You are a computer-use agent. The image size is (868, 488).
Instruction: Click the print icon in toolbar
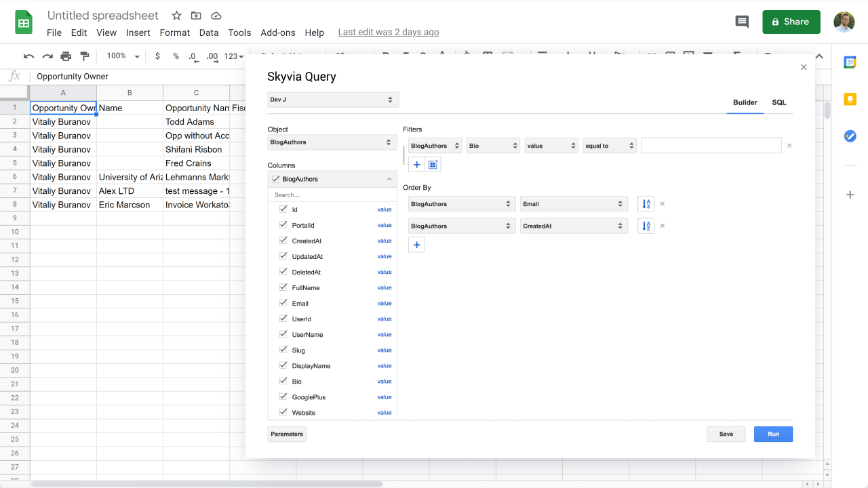(x=66, y=56)
